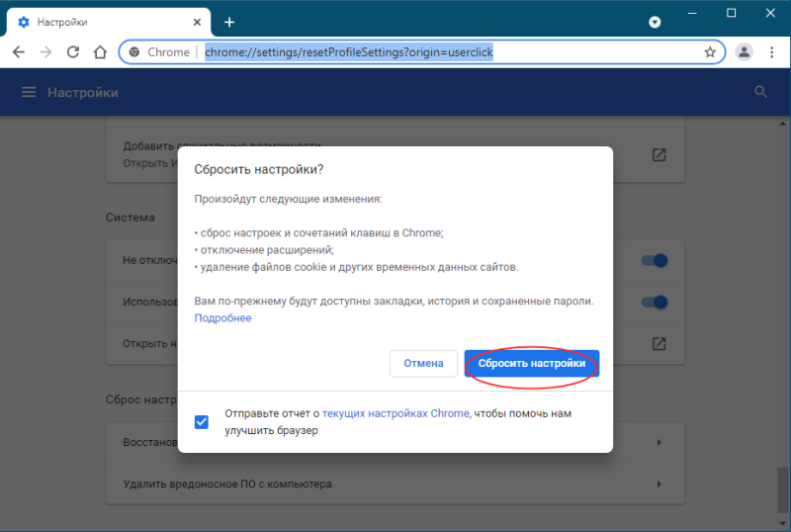Click the settings search magnifier icon
791x532 pixels.
pyautogui.click(x=760, y=92)
